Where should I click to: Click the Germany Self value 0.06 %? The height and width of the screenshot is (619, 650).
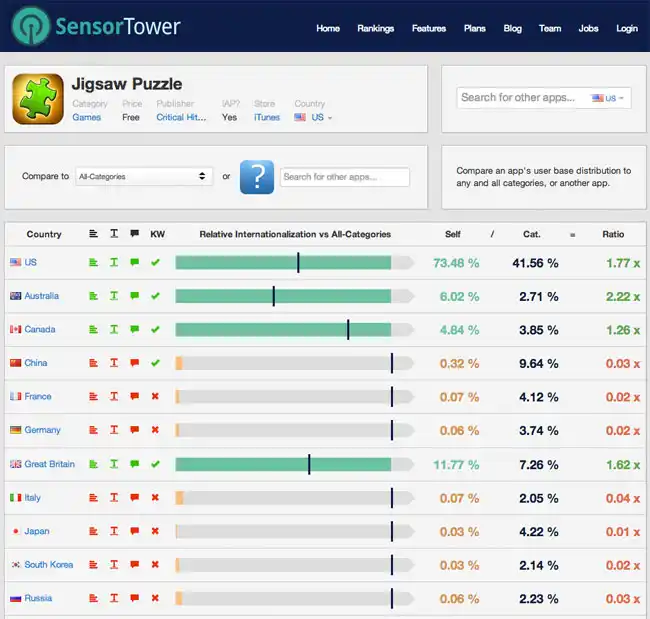coord(459,431)
